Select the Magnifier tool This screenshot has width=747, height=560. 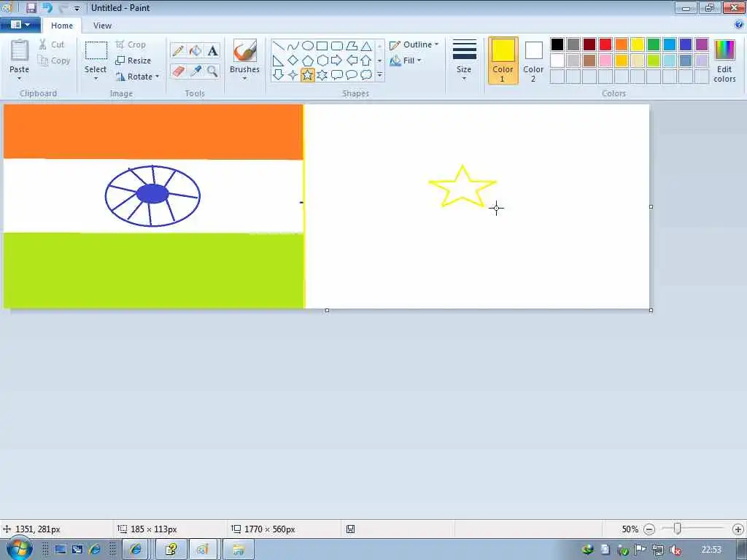tap(212, 71)
